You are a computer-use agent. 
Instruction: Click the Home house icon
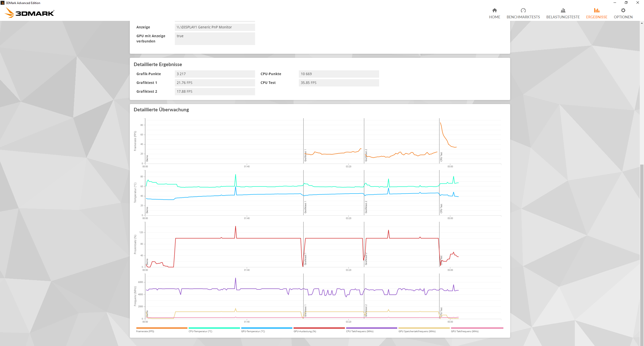[x=494, y=10]
